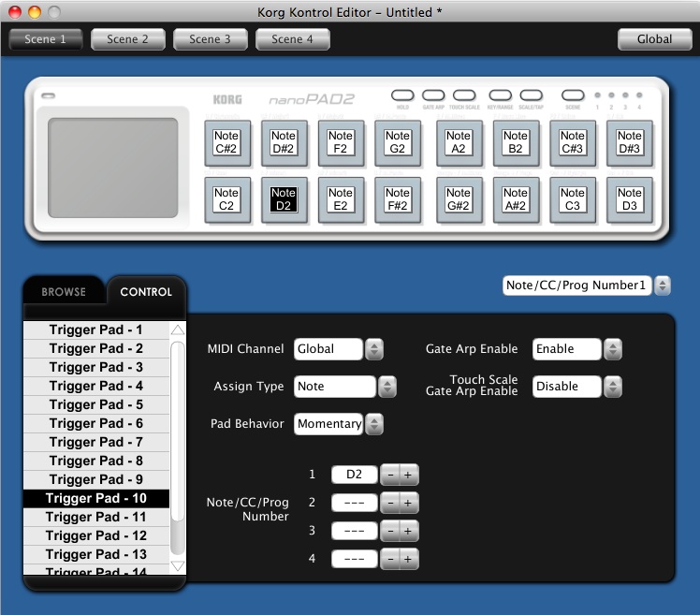Open the MIDI Channel dropdown
This screenshot has height=615, width=700.
click(339, 349)
